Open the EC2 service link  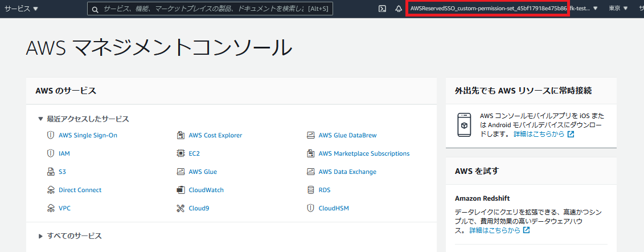tap(194, 153)
